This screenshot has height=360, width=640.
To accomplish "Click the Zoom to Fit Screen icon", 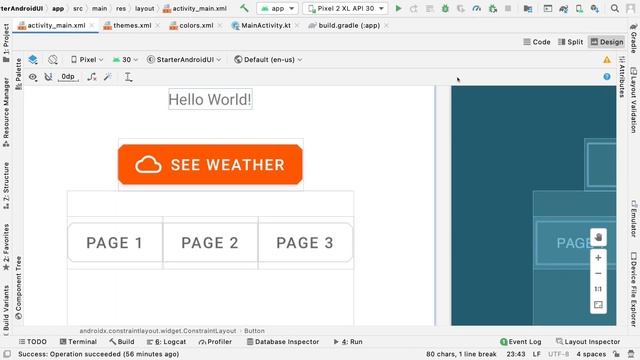I will [x=598, y=305].
